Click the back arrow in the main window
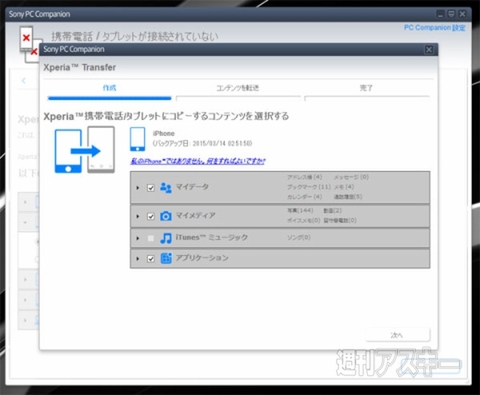 click(24, 80)
